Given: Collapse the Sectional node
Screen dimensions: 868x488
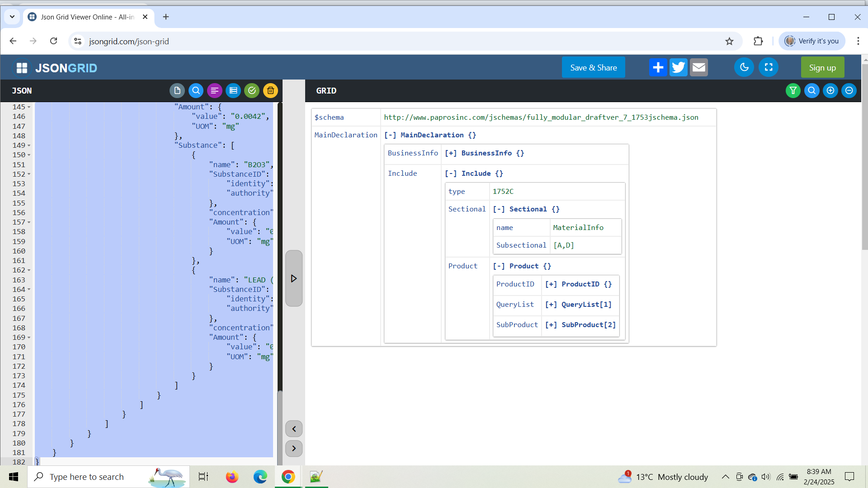Looking at the screenshot, I should pyautogui.click(x=499, y=209).
